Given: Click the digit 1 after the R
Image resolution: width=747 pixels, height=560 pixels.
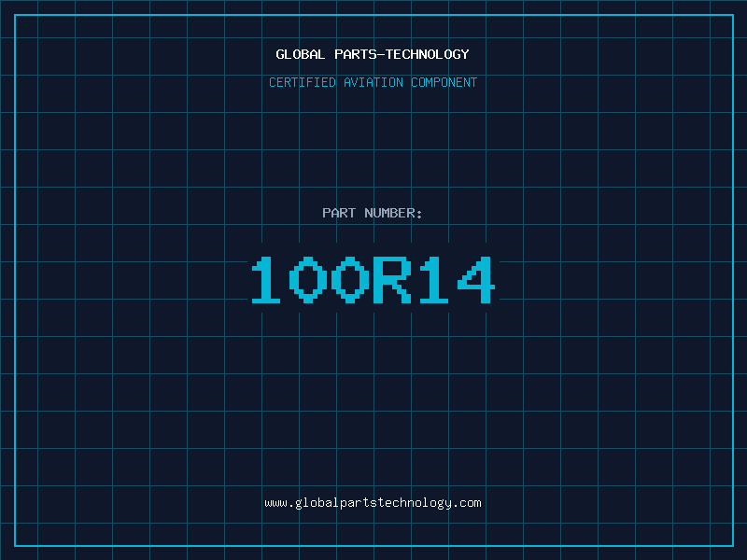Looking at the screenshot, I should [433, 280].
